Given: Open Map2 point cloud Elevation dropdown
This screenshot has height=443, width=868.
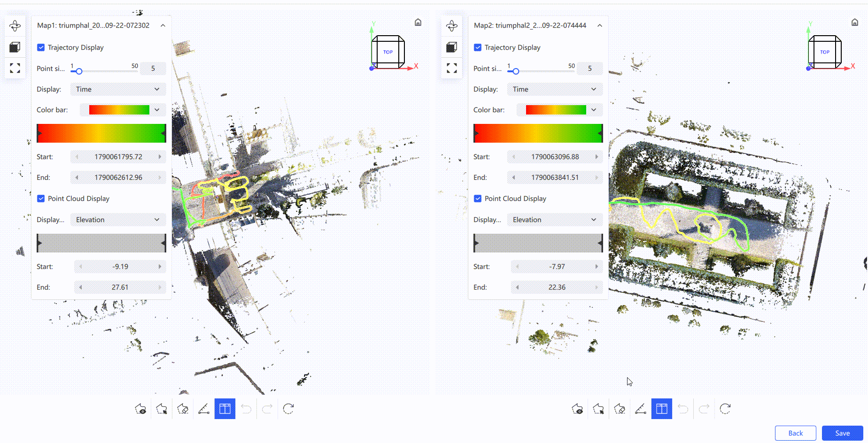Looking at the screenshot, I should coord(555,220).
